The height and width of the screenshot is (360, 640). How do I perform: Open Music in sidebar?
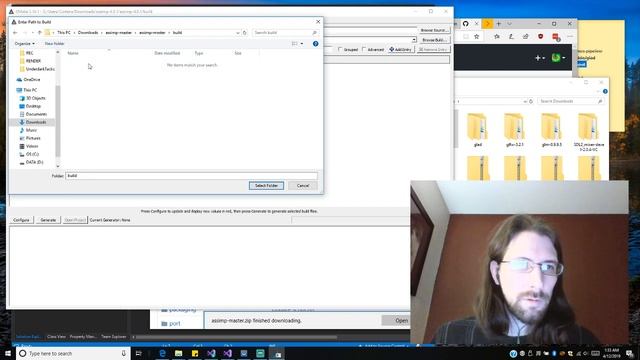31,130
